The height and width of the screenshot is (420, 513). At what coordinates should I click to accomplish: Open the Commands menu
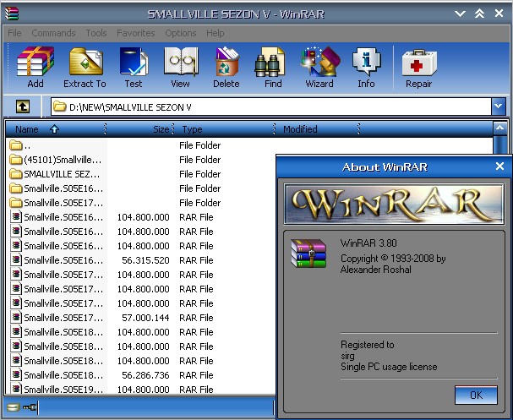[x=53, y=33]
